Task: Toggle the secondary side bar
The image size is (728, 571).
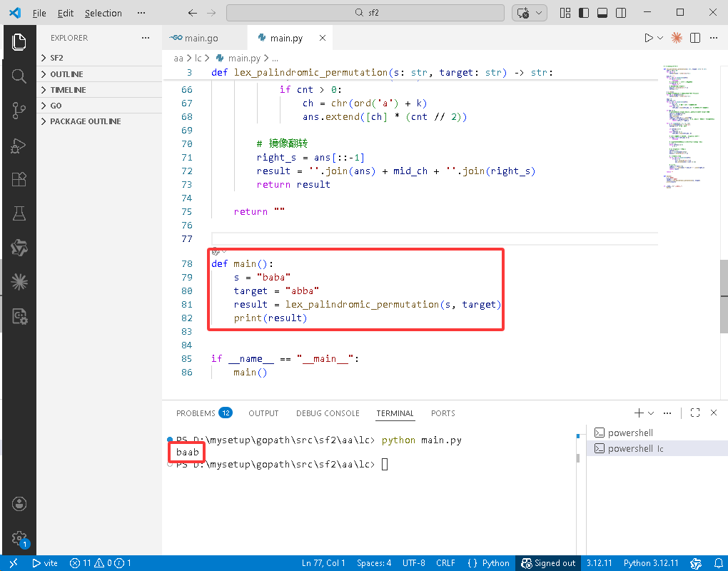Action: 621,13
